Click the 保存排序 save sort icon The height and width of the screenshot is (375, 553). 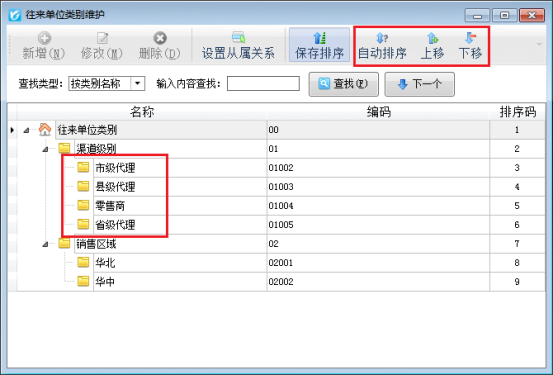pyautogui.click(x=320, y=38)
